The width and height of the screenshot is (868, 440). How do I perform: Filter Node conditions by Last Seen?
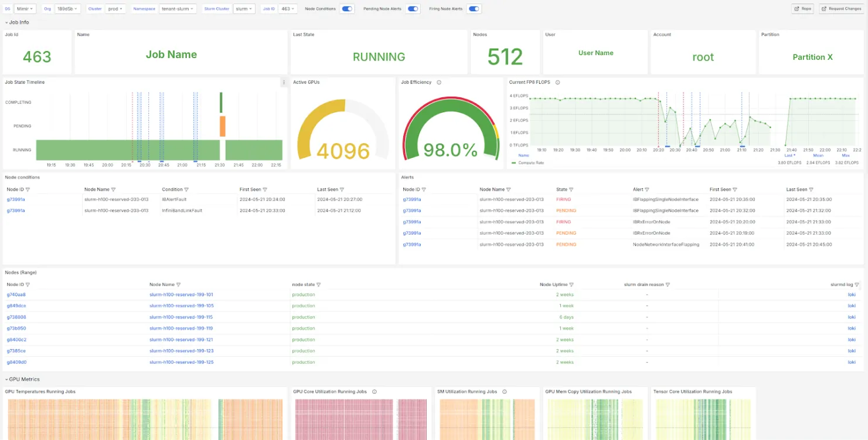[342, 189]
